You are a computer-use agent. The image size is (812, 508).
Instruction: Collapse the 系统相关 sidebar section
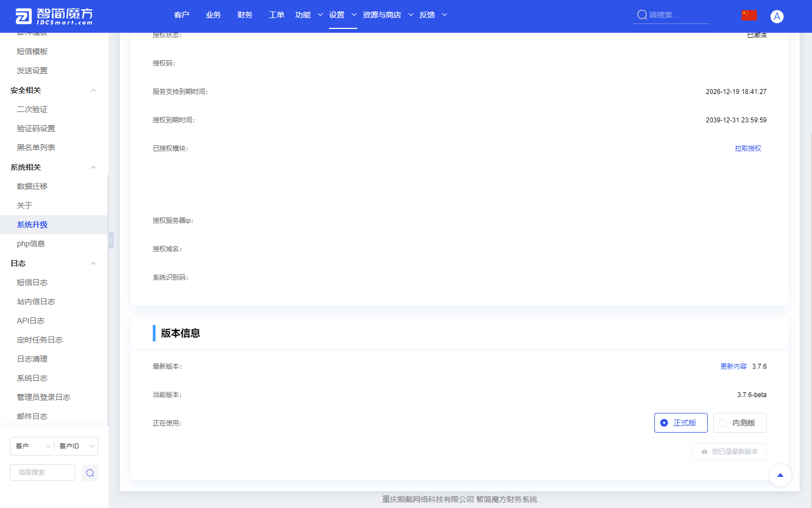point(93,167)
